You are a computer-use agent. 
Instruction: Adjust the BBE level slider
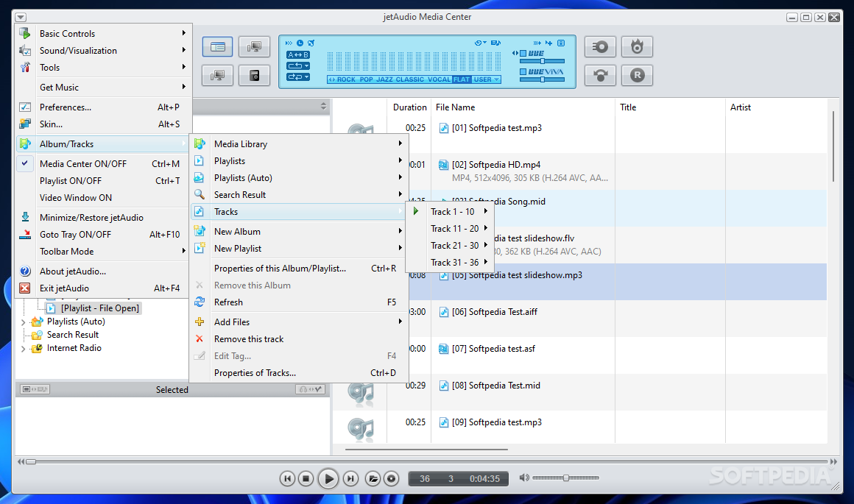pos(542,61)
